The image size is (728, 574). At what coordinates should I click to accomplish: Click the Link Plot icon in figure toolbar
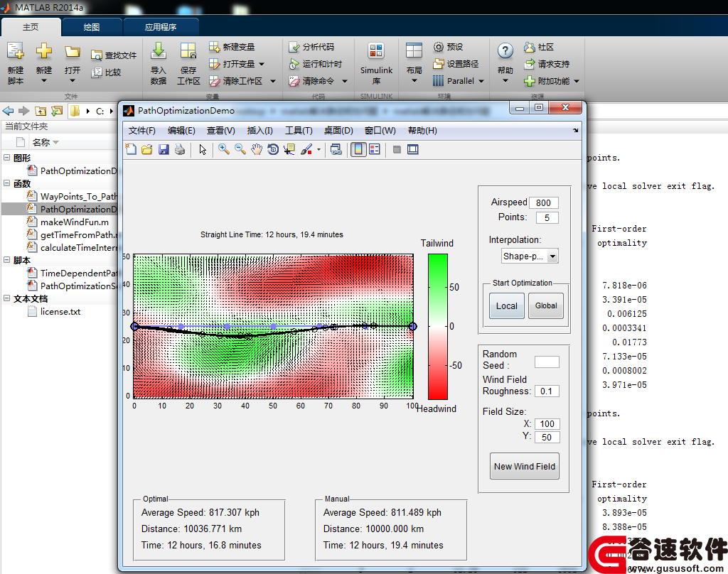pyautogui.click(x=336, y=149)
